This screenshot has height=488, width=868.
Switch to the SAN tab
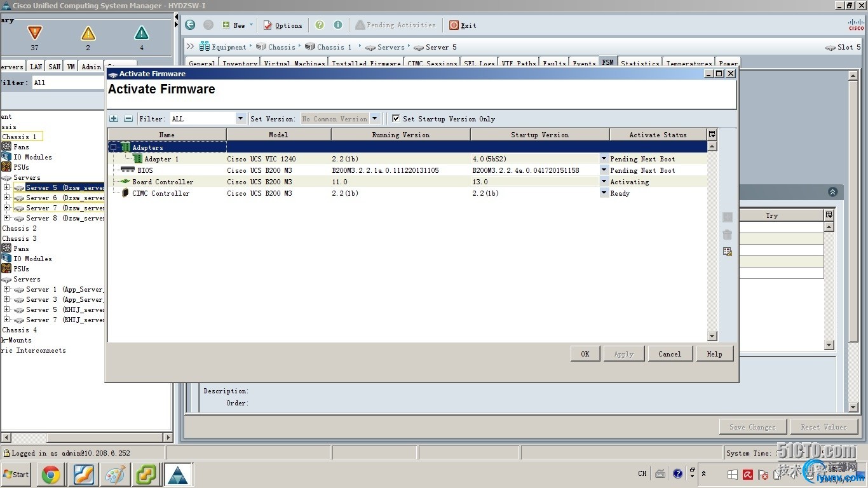[55, 66]
